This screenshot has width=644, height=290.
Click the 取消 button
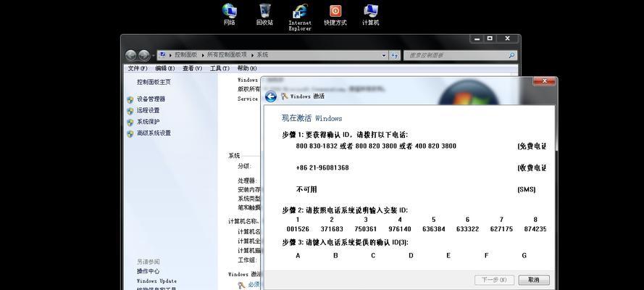point(533,280)
